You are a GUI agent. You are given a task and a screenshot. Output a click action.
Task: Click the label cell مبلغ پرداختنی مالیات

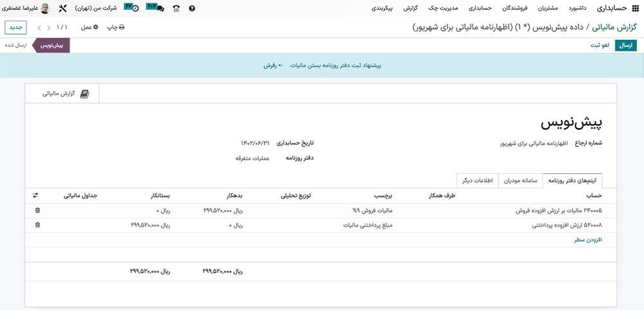coord(368,225)
